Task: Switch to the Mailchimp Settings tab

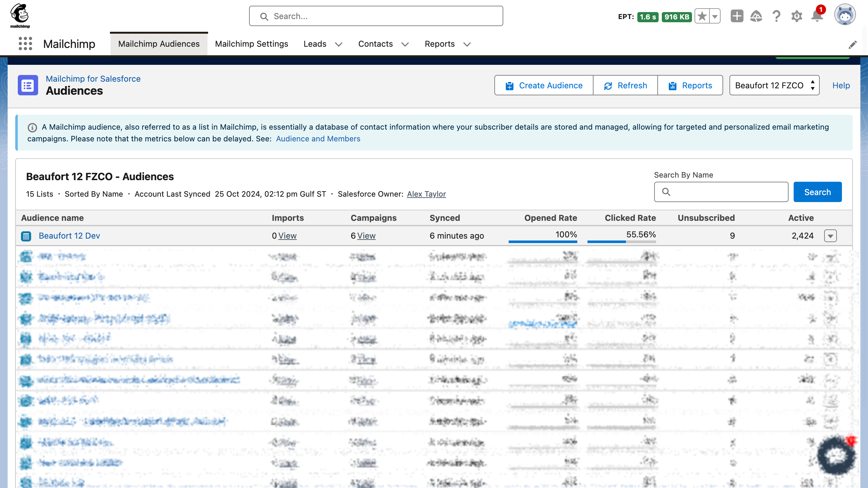Action: (251, 44)
